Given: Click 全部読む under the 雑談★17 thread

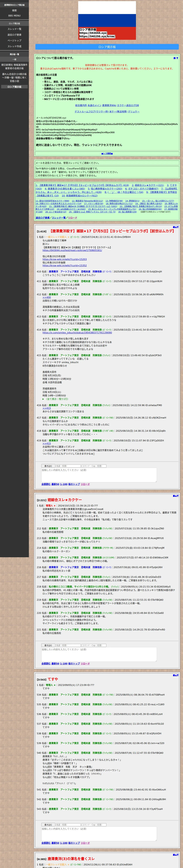Looking at the screenshot, I should point(46,484).
